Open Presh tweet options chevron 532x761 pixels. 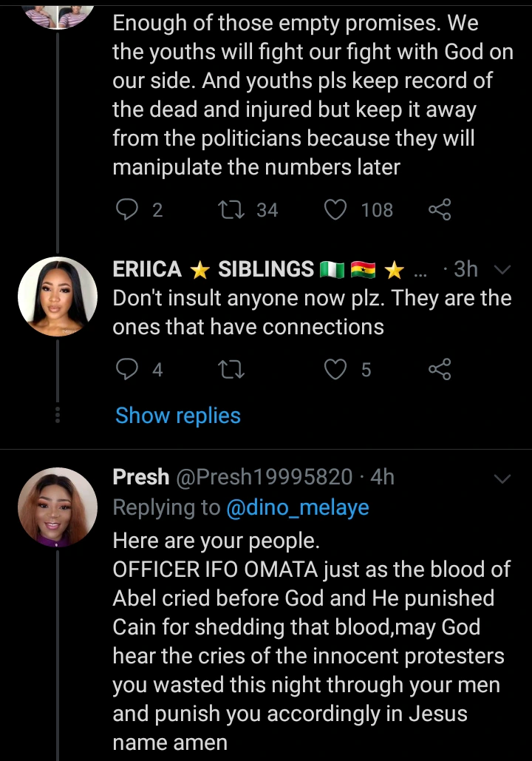[x=502, y=479]
